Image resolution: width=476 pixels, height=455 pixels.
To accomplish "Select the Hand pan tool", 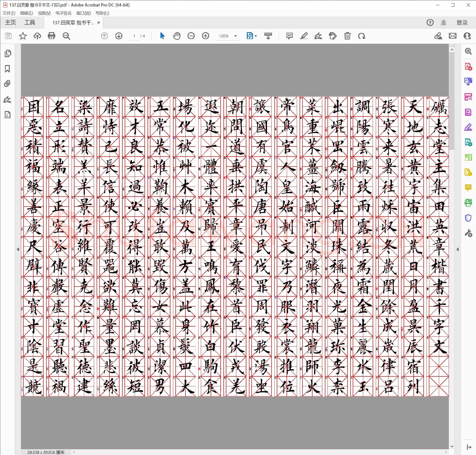I will click(177, 36).
